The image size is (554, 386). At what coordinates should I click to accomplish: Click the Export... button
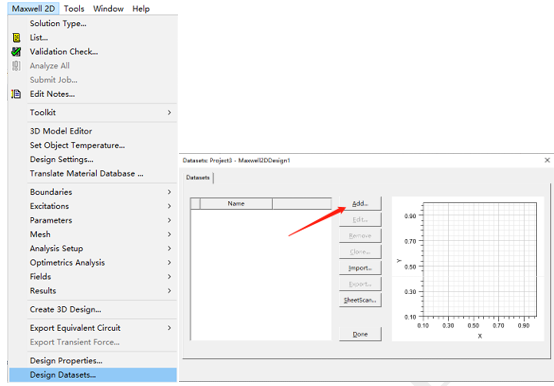point(360,284)
